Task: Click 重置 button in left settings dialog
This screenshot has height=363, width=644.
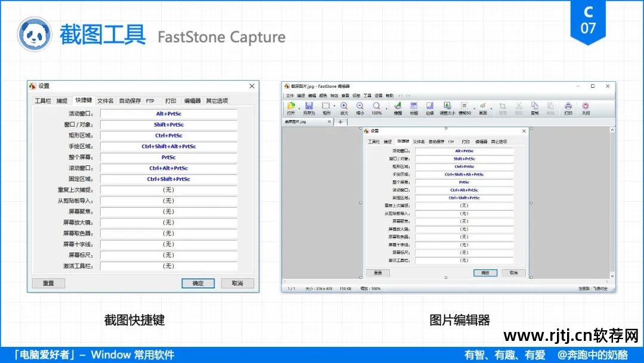Action: [48, 283]
